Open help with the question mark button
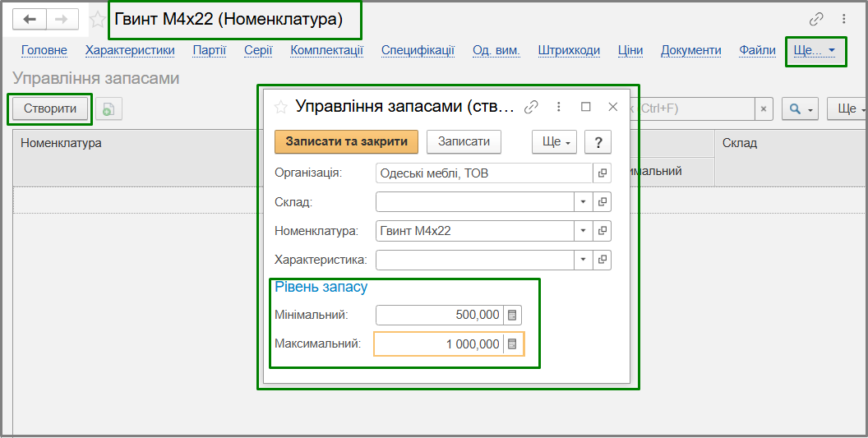Image resolution: width=868 pixels, height=438 pixels. [598, 142]
